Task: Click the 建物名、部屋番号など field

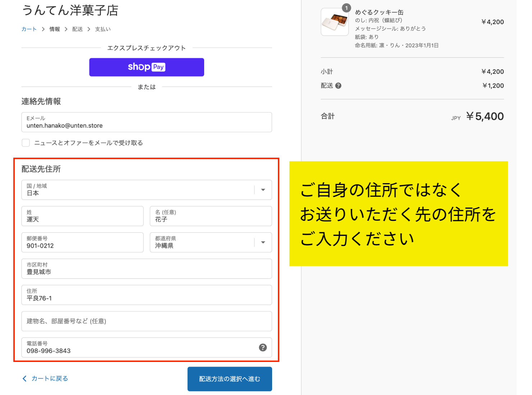Action: coord(146,321)
